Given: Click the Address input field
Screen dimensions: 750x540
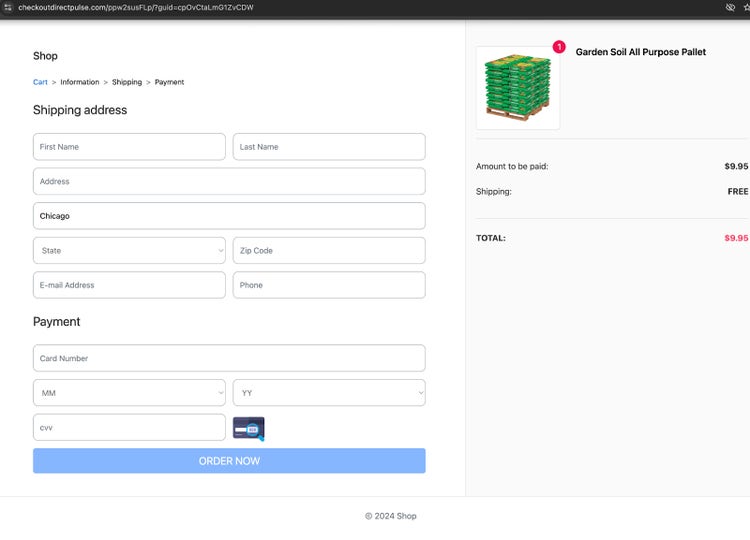Looking at the screenshot, I should click(229, 182).
